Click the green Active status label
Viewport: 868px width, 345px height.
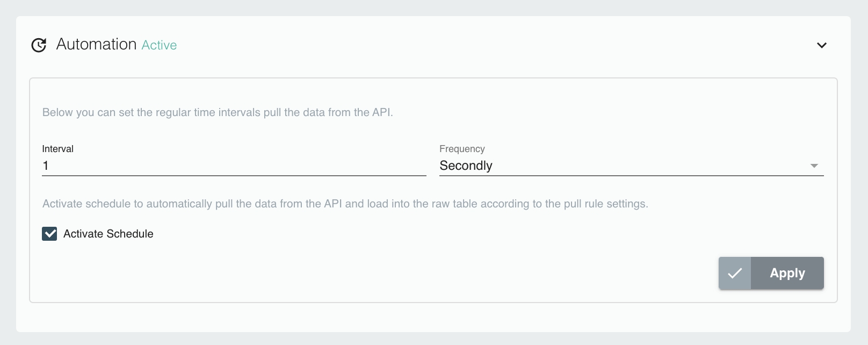[x=159, y=45]
